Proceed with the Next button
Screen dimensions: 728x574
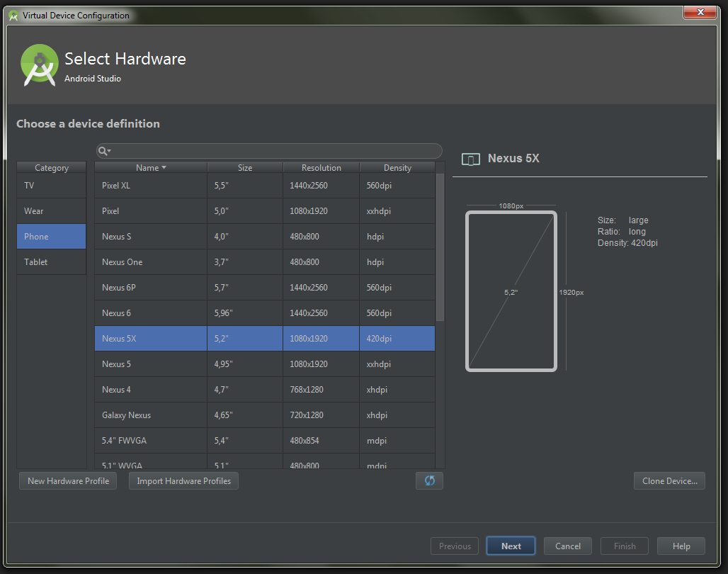coord(511,546)
